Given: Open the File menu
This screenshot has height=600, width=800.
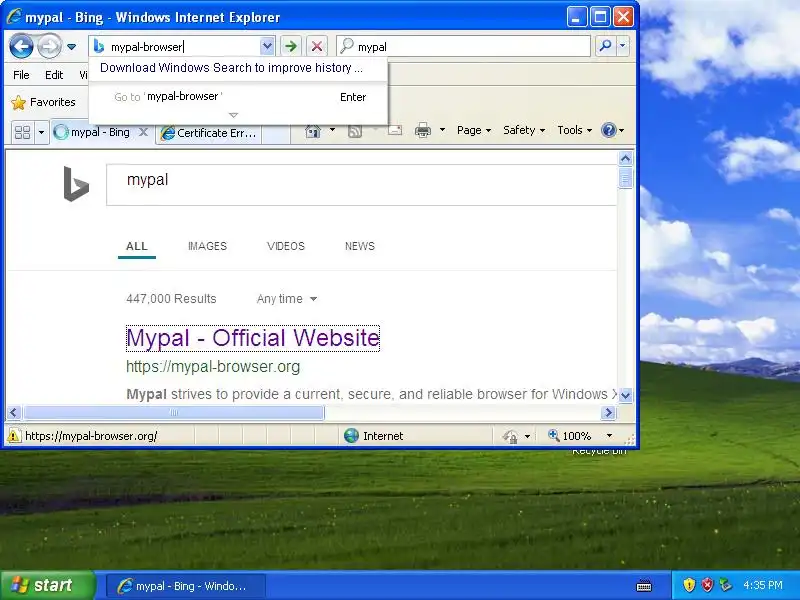Looking at the screenshot, I should (x=21, y=75).
